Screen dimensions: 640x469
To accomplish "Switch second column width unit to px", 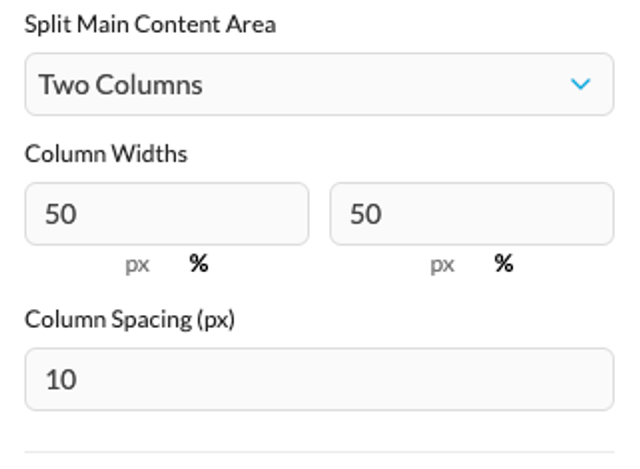I will tap(442, 265).
